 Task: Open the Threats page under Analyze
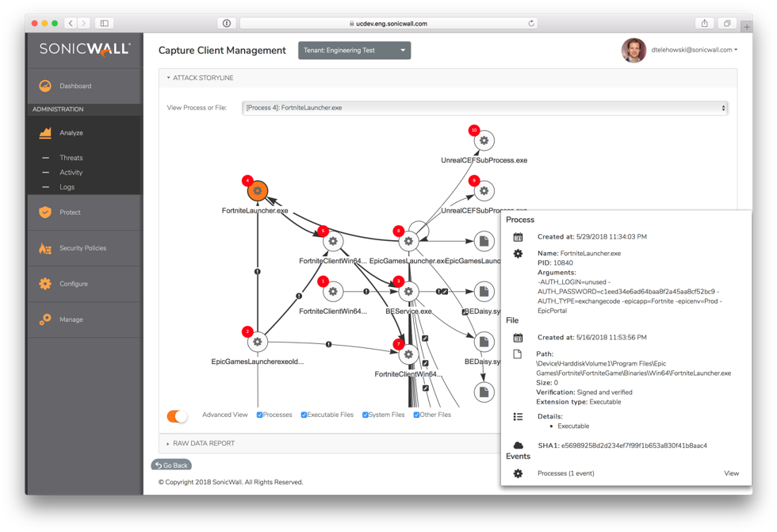pyautogui.click(x=70, y=158)
